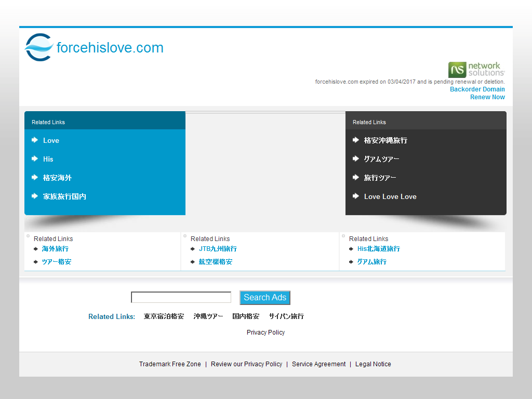
Task: Click small arrow beside 海外旅行
Action: click(36, 249)
